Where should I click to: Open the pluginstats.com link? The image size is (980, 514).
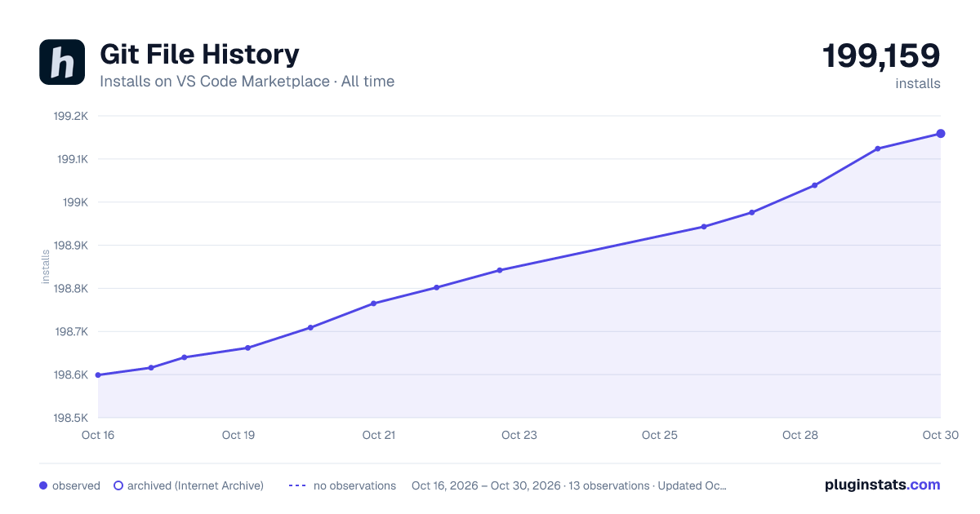click(x=883, y=485)
